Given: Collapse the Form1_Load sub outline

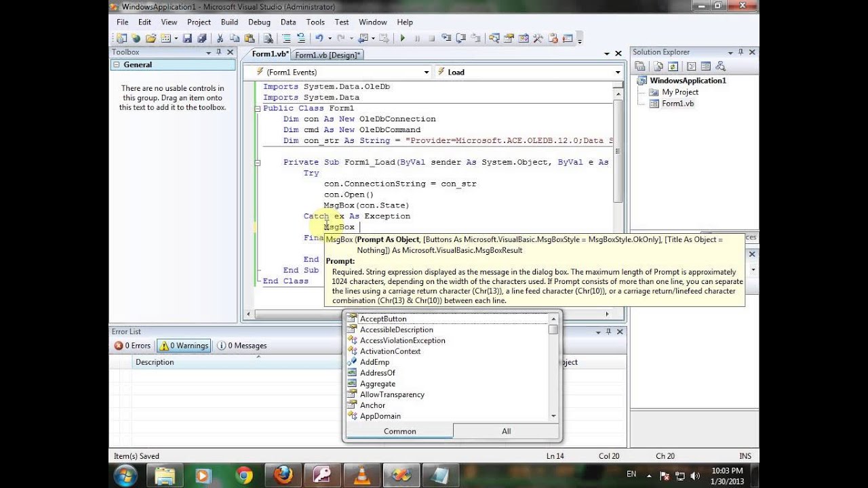Looking at the screenshot, I should (x=258, y=163).
